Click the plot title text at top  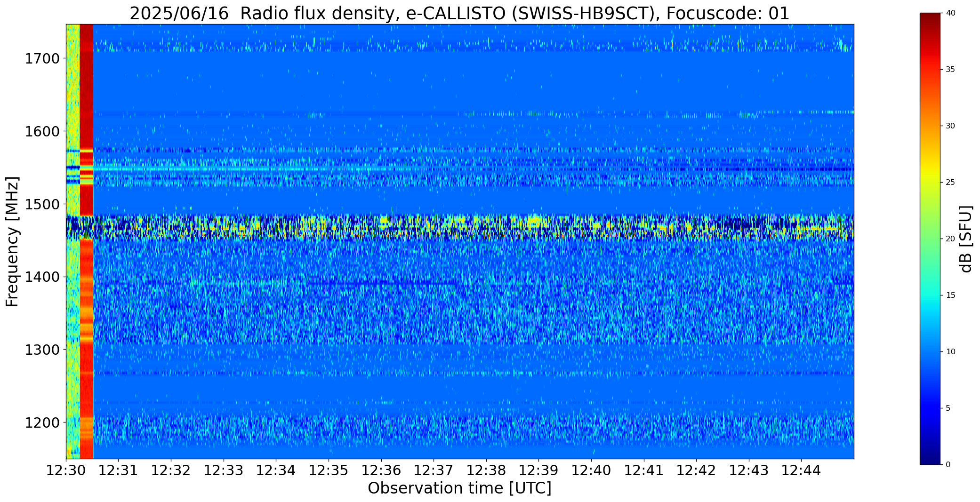(x=459, y=13)
